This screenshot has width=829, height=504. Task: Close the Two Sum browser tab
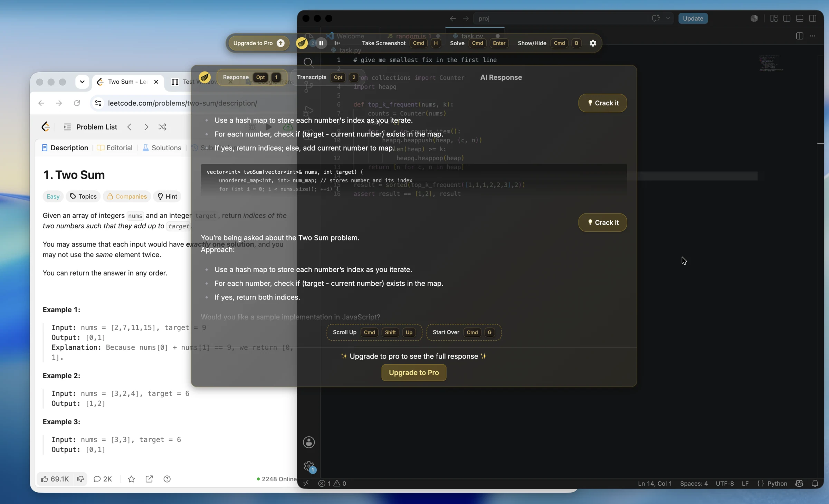pos(156,82)
